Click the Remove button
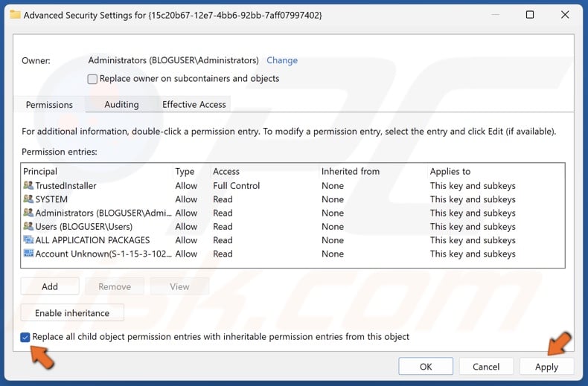Image resolution: width=588 pixels, height=386 pixels. (115, 286)
